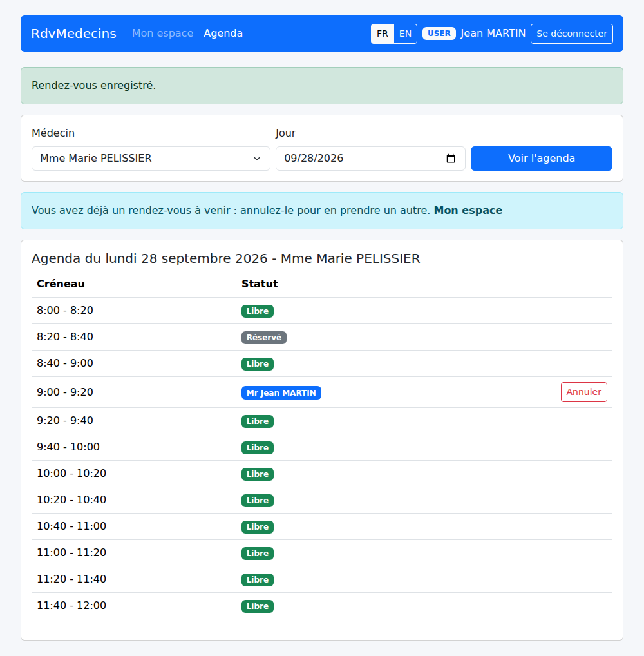Image resolution: width=644 pixels, height=656 pixels.
Task: Click the Rendez-vous enregistré confirmation message
Action: point(93,85)
